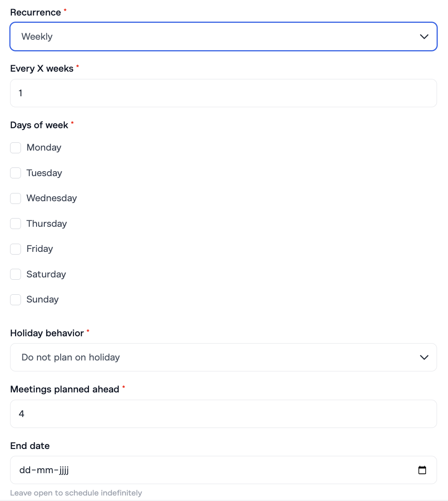Click the End date label
The height and width of the screenshot is (501, 448).
tap(30, 446)
